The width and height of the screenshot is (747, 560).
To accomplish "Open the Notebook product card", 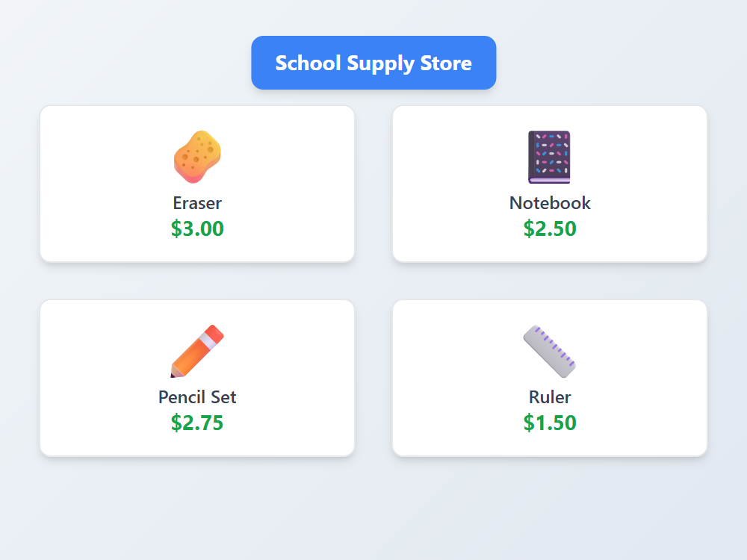I will (x=550, y=183).
